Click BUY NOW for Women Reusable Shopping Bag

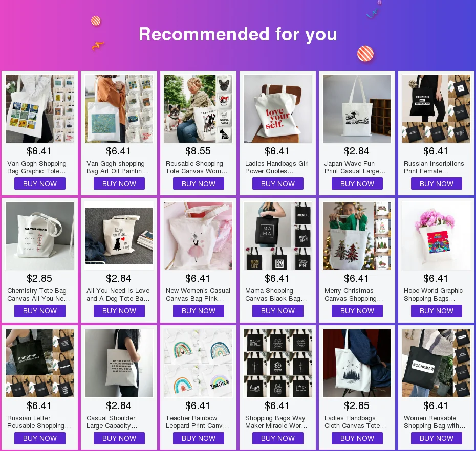437,438
